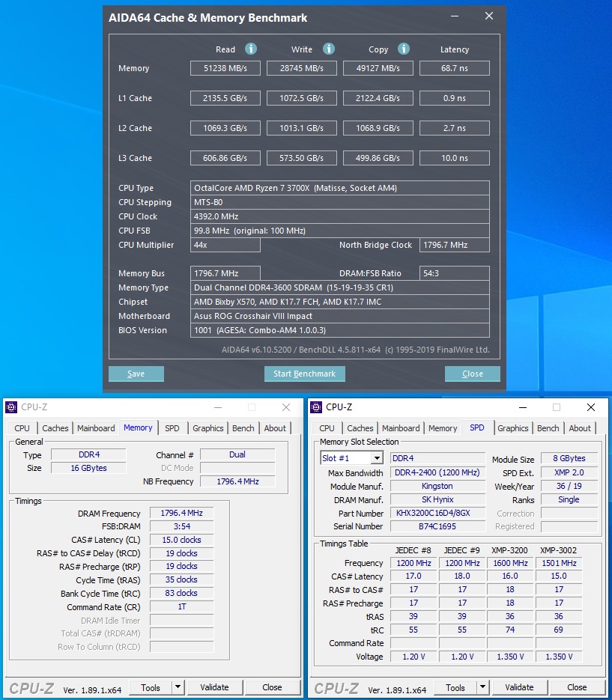Click CPU Clock value 4392.0 MHz
Viewport: 612px width, 700px height.
point(340,216)
